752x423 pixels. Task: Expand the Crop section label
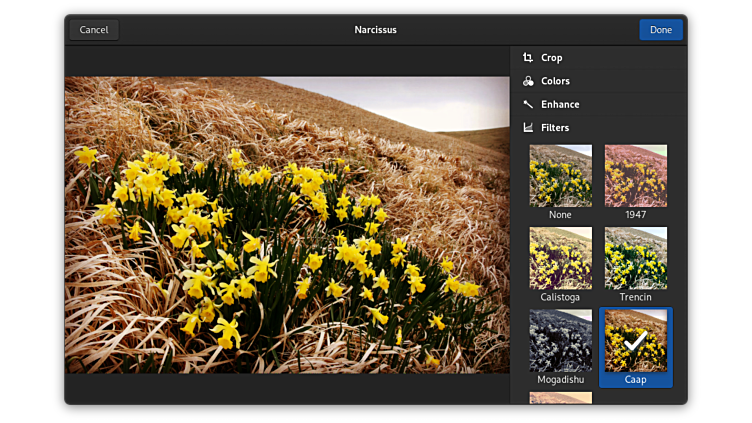551,58
